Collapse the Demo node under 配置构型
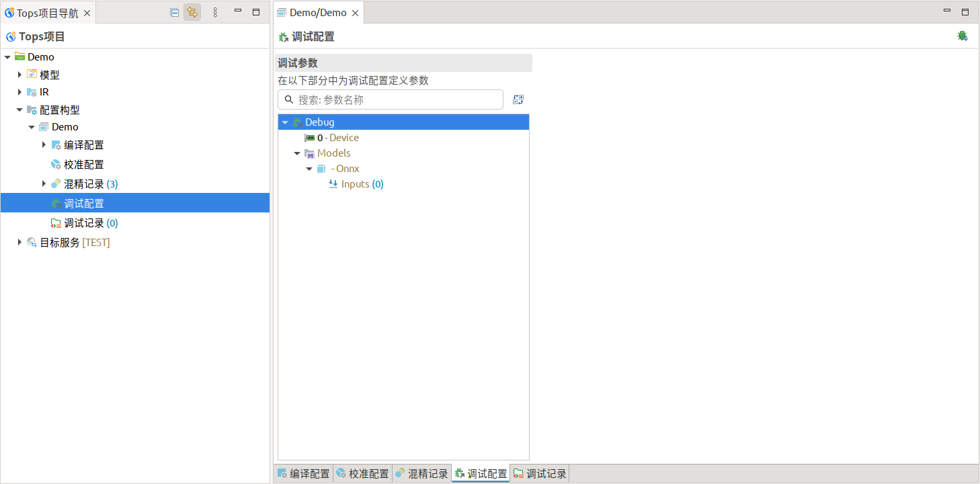The width and height of the screenshot is (980, 484). click(32, 127)
